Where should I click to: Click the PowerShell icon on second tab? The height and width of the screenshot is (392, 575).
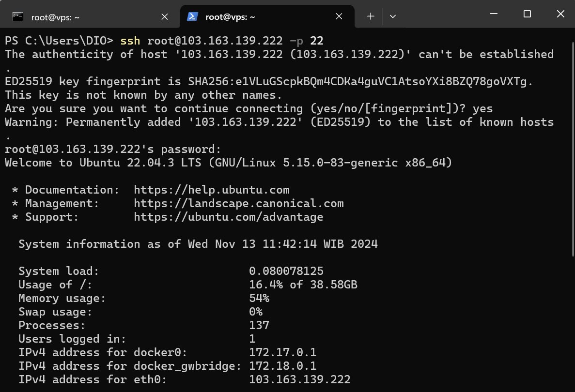(x=192, y=16)
